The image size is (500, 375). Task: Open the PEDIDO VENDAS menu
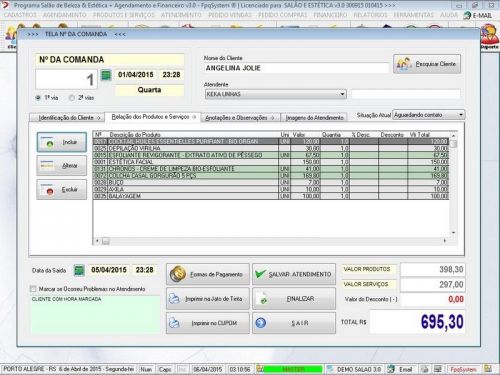(x=230, y=15)
